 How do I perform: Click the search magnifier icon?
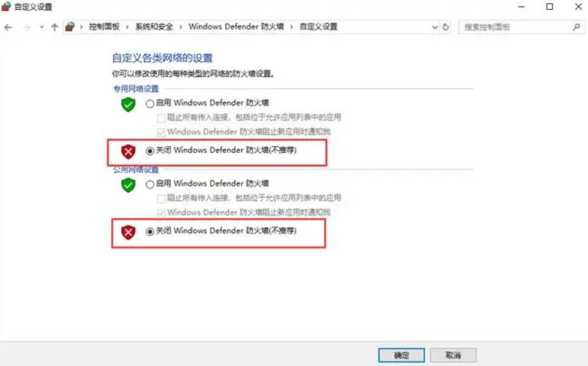577,27
